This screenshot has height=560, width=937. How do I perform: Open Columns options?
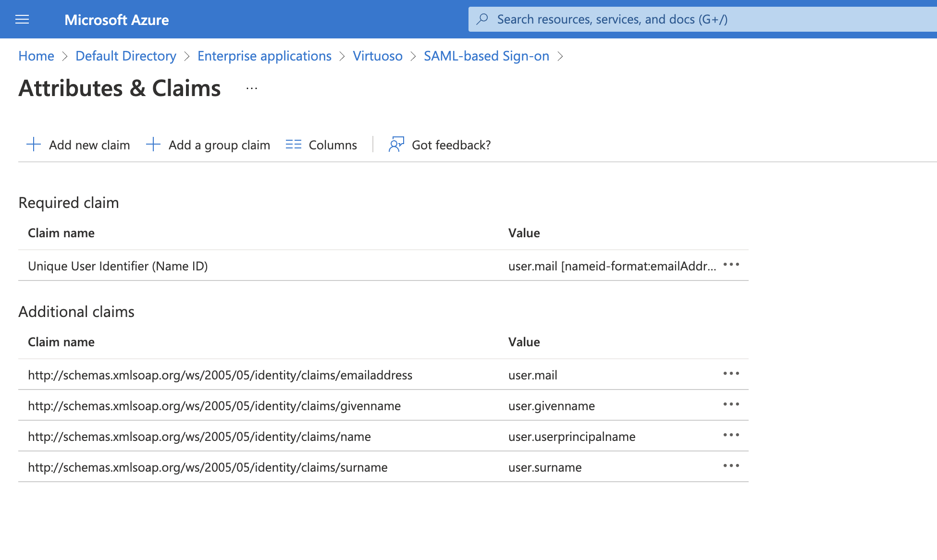[x=333, y=145]
